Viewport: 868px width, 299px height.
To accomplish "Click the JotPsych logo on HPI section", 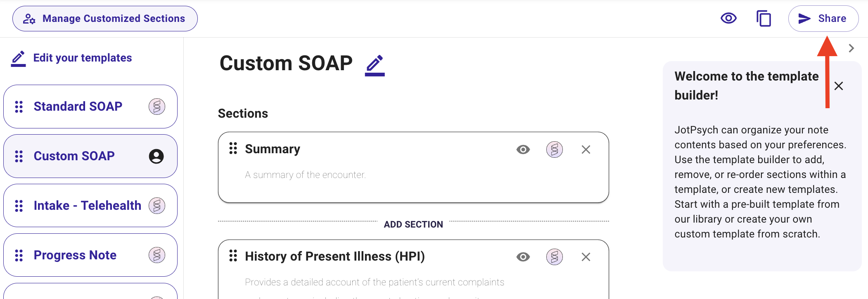I will [x=555, y=257].
